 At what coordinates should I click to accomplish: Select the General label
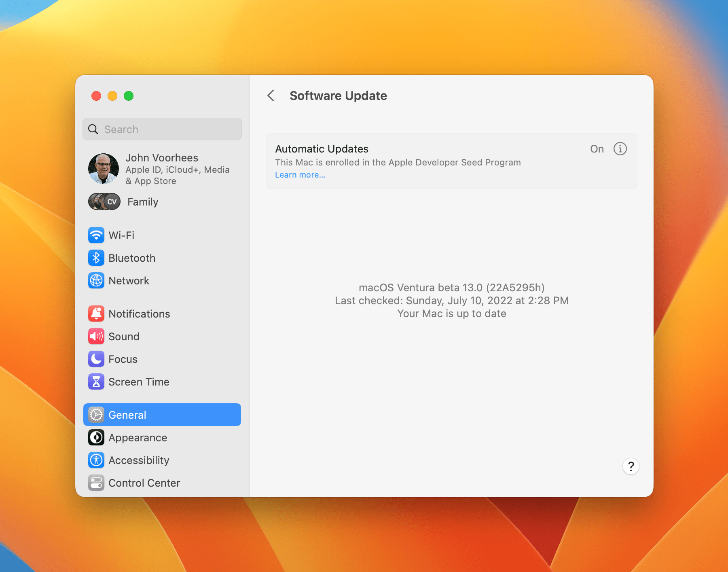pyautogui.click(x=127, y=415)
